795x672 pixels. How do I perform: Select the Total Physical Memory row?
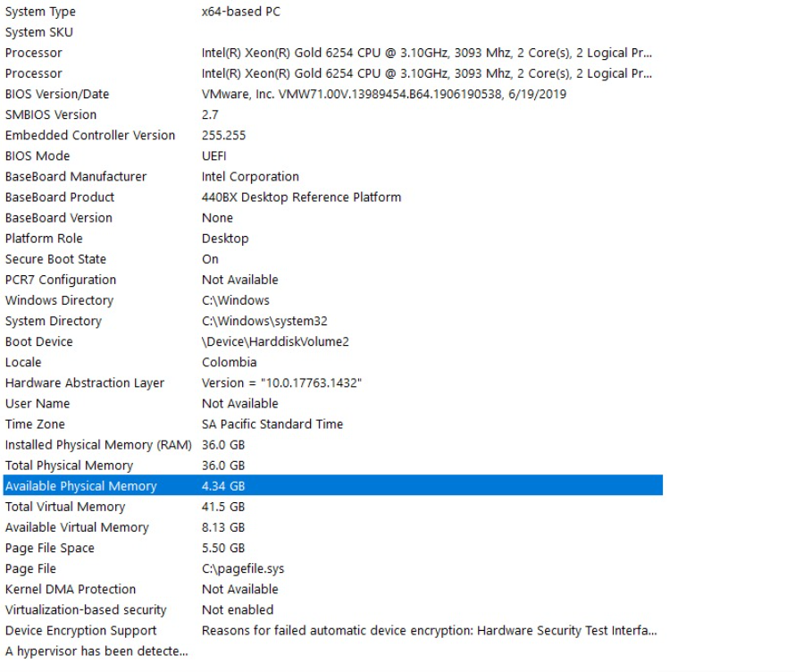69,466
